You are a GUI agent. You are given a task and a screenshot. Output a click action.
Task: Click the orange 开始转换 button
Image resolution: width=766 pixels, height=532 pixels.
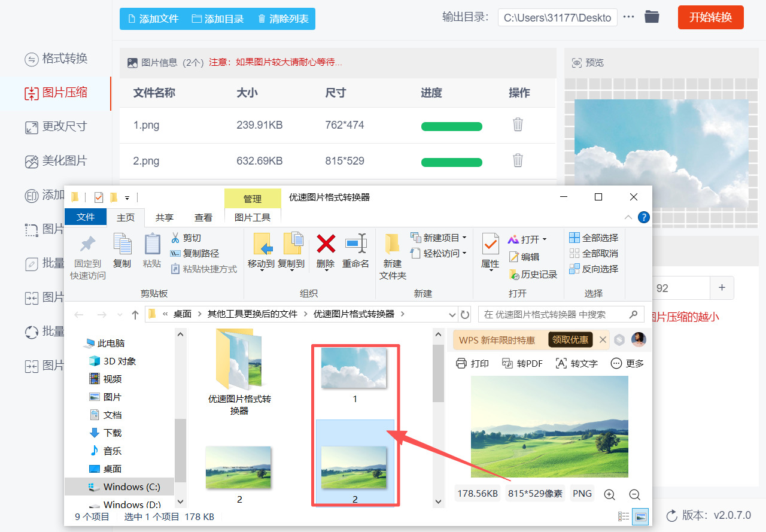[x=710, y=17]
